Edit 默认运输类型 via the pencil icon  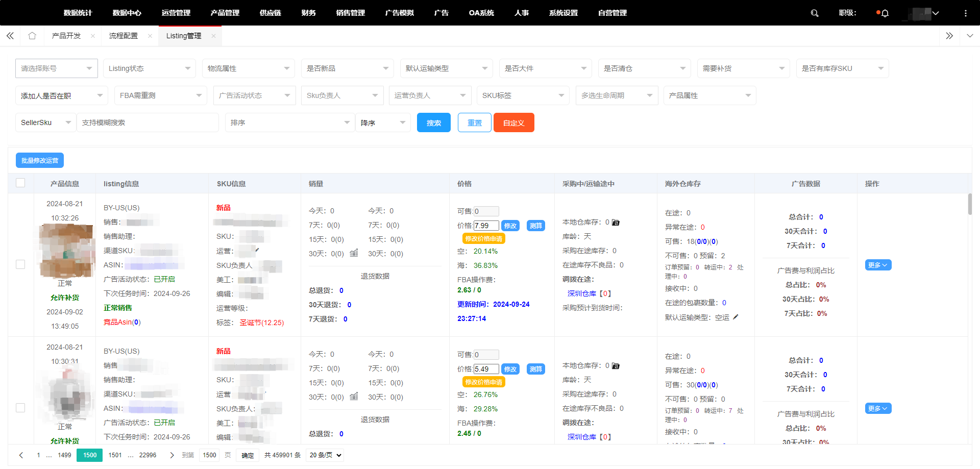(x=735, y=316)
